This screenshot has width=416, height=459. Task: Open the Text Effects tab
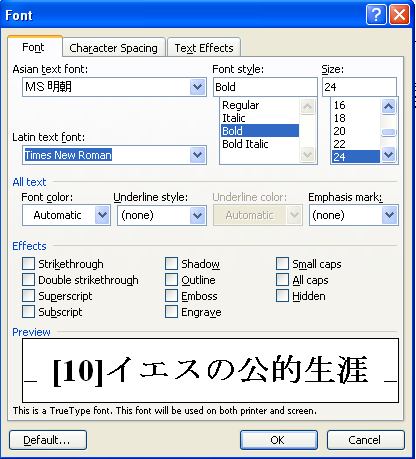(204, 48)
